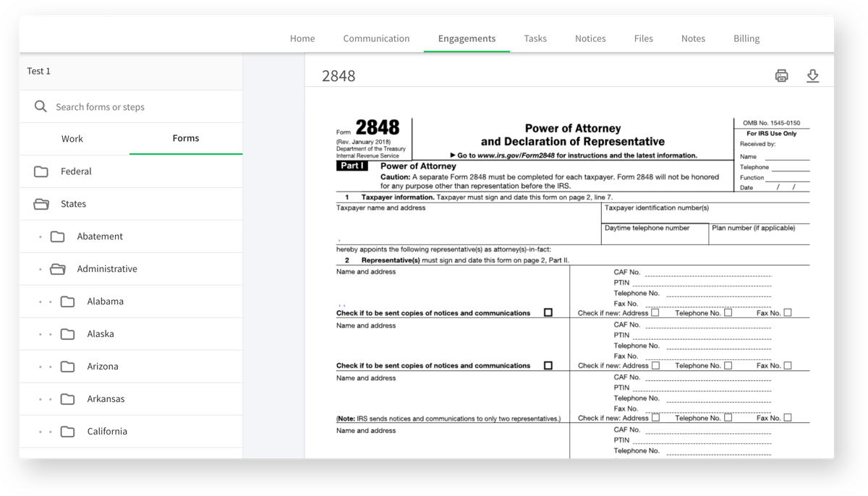Open the Billing section

tap(746, 38)
